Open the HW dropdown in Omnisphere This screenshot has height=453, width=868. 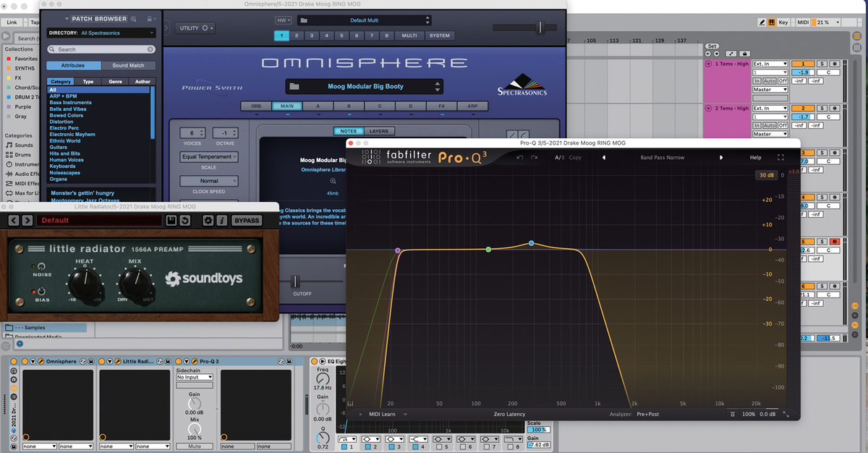point(282,20)
